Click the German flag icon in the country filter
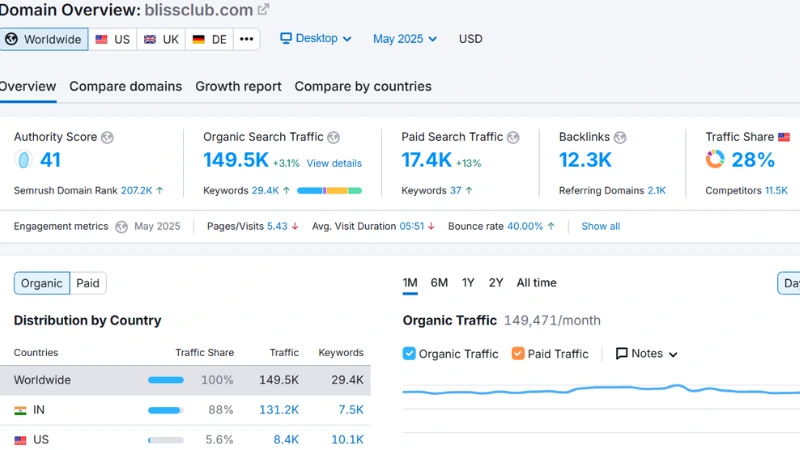 (198, 39)
